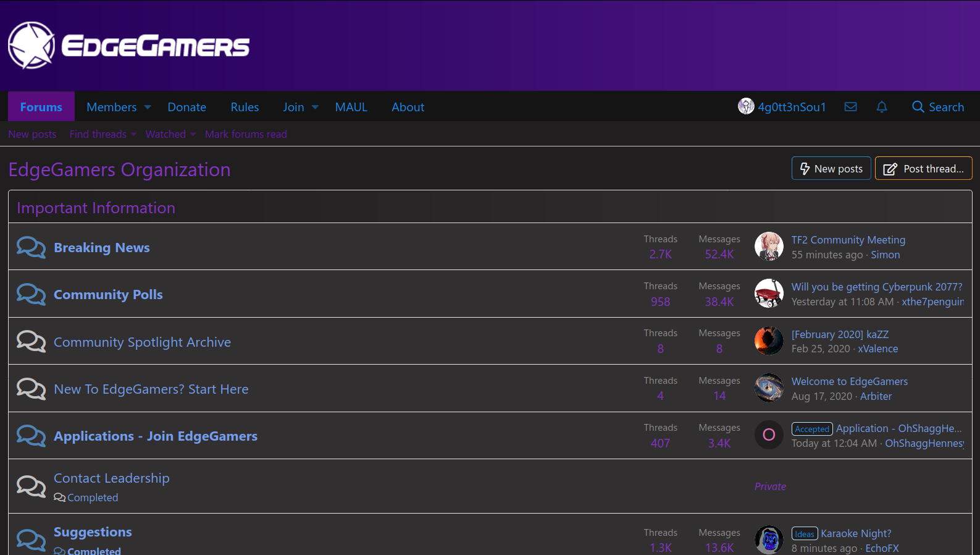Click the Breaking News chat bubble icon

click(x=31, y=247)
